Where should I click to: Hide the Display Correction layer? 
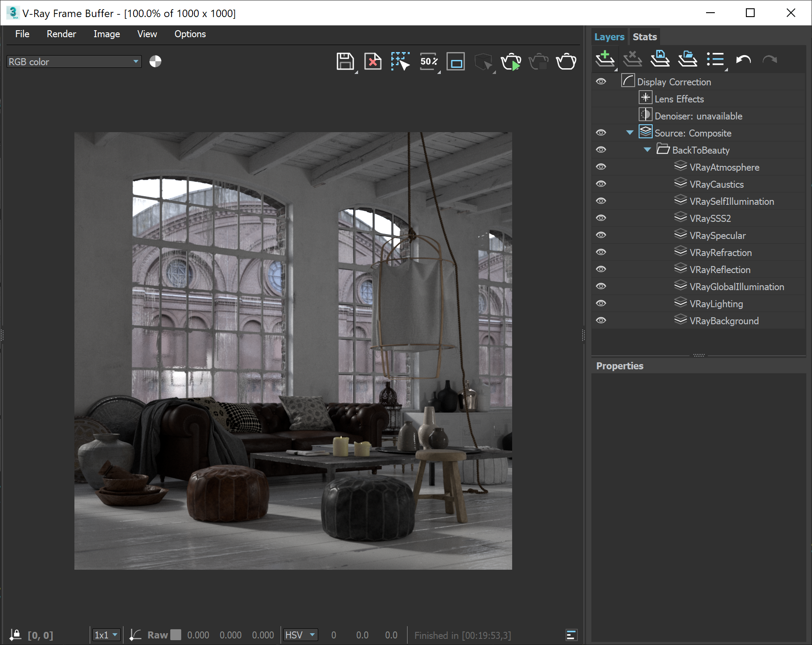[601, 81]
